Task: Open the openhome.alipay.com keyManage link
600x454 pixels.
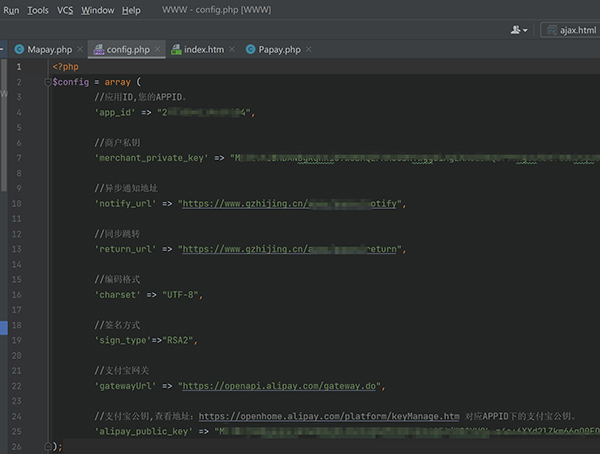Action: coord(329,415)
